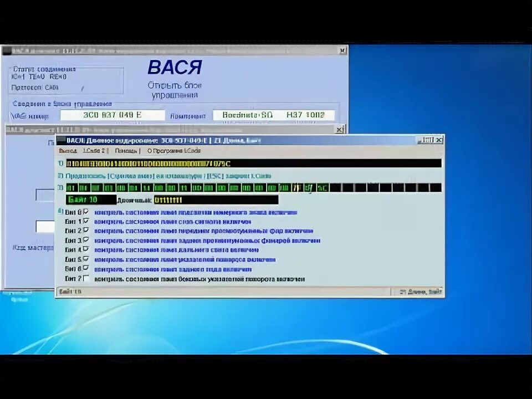Click the Бит 4 description about high beam lamps
Screen dimensions: 532x399
coord(176,250)
